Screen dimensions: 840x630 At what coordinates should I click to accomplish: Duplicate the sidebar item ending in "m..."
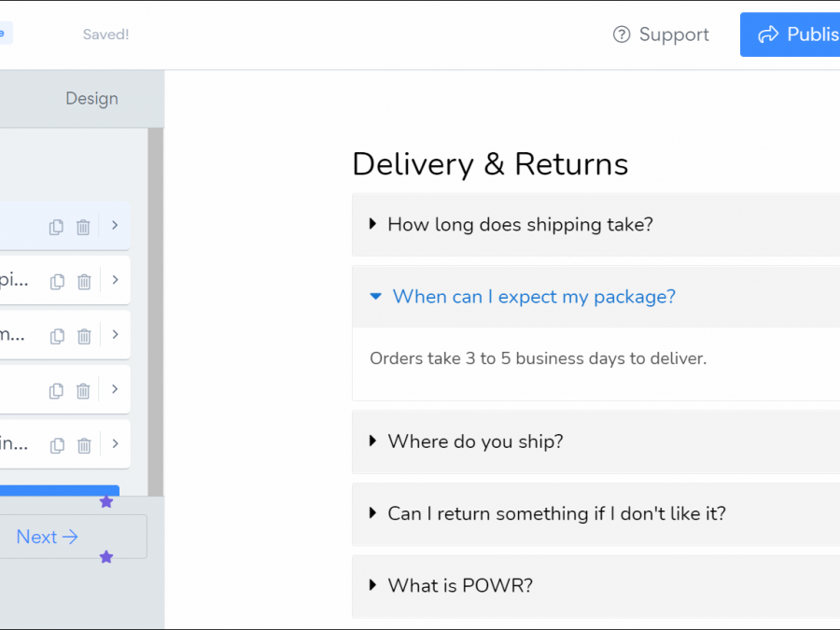click(x=57, y=336)
